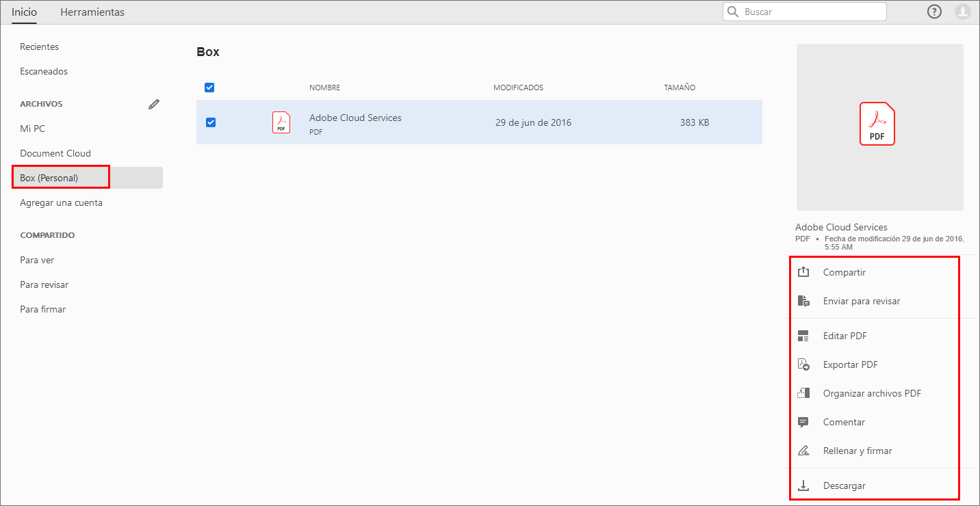Open the help question mark icon
The image size is (980, 506).
tap(934, 11)
